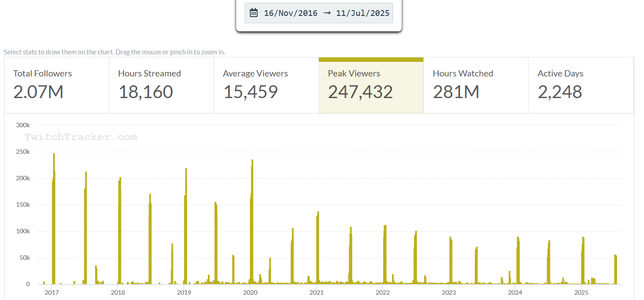Click the 247,432 peak viewers value
Viewport: 644px width, 300px height.
pyautogui.click(x=360, y=92)
